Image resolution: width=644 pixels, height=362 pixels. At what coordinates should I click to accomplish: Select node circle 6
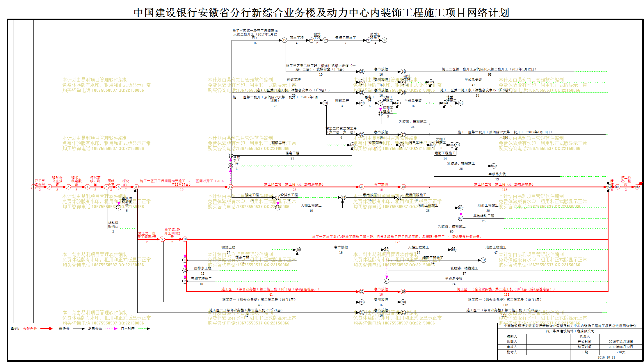tap(119, 187)
